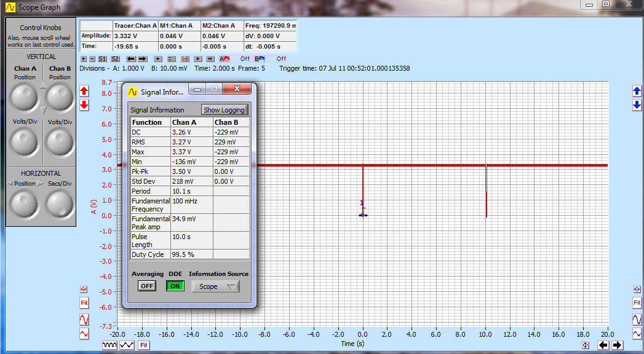
Task: Toggle the channel B Off indicator
Action: point(280,59)
